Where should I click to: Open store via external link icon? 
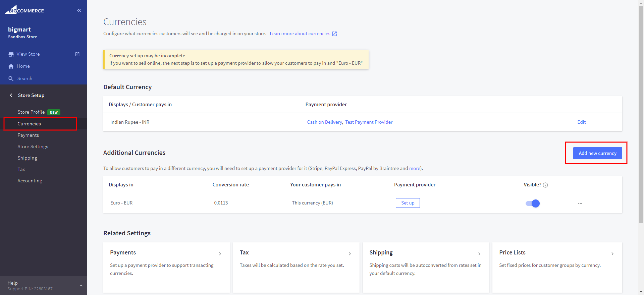click(77, 54)
